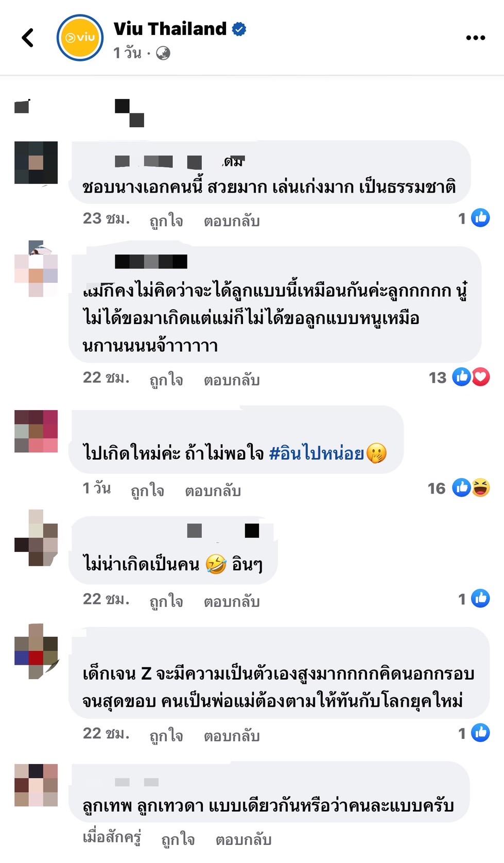Reply to the เด็กเจน Z comment
This screenshot has height=863, width=504.
coord(232,735)
